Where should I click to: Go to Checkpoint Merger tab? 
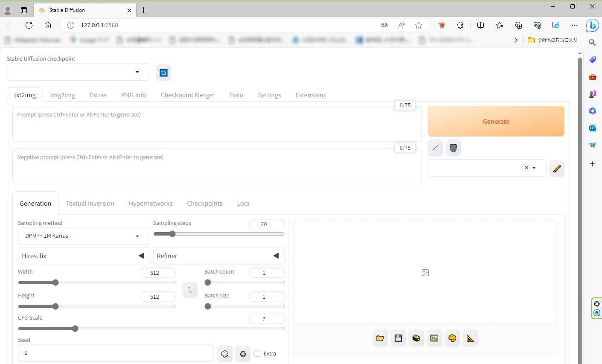tap(188, 95)
